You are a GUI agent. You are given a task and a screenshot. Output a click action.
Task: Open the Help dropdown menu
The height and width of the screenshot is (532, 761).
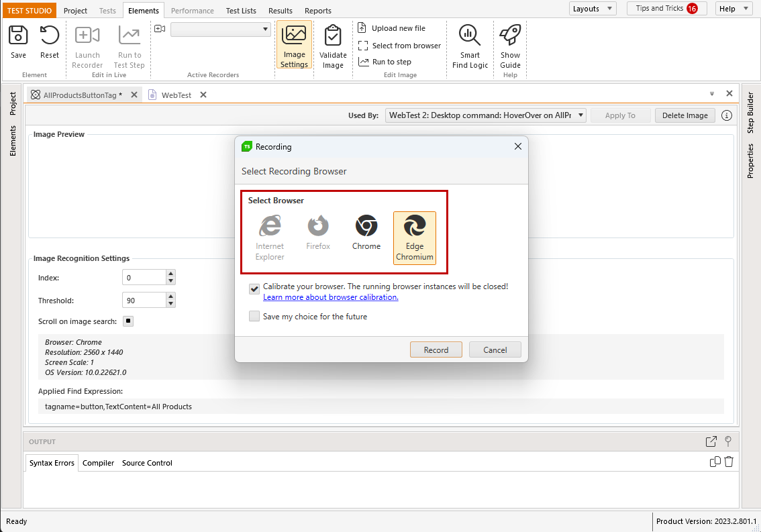(x=733, y=9)
